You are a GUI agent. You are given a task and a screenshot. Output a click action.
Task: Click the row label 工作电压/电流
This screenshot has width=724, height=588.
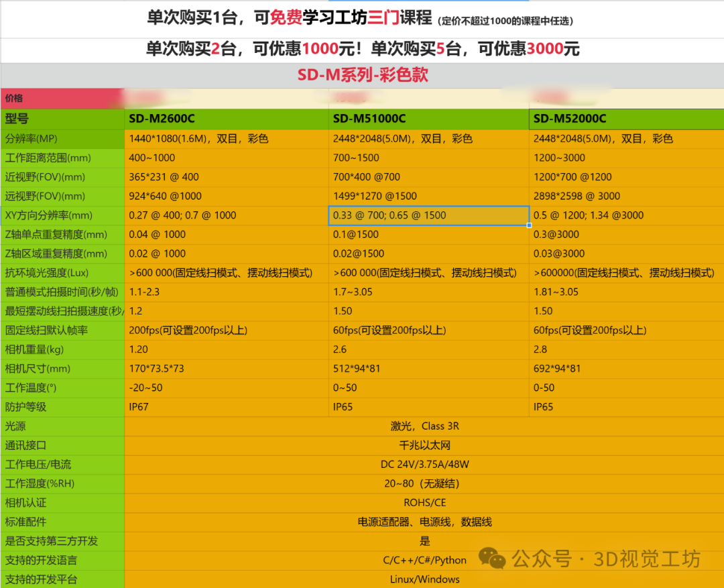62,465
